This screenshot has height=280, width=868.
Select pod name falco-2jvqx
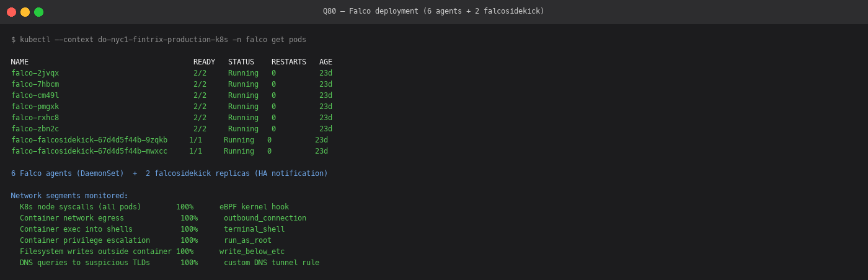tap(35, 73)
